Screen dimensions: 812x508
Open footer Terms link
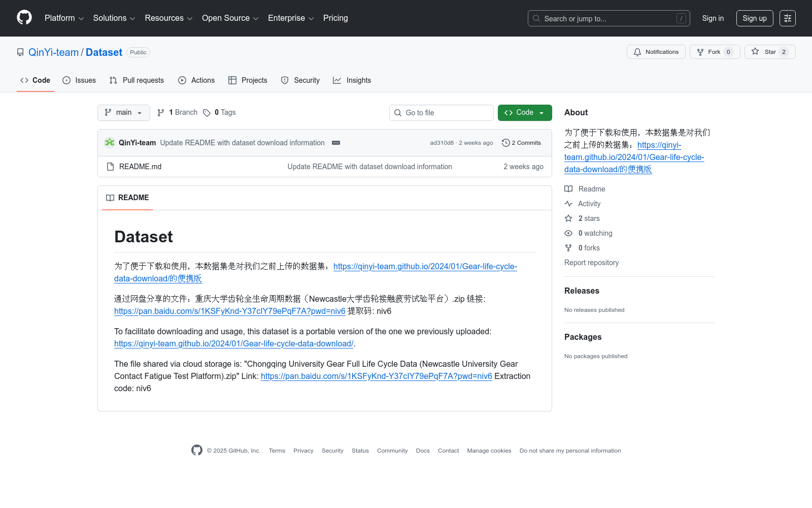pyautogui.click(x=277, y=451)
